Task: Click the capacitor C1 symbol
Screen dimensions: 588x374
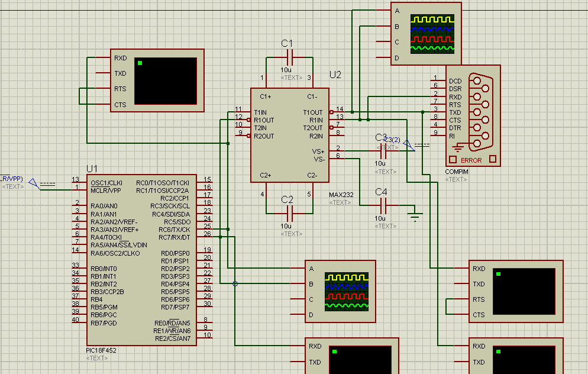Action: [x=289, y=57]
